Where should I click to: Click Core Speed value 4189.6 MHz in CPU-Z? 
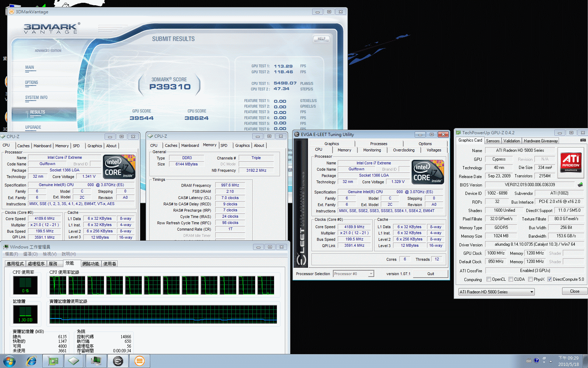(x=44, y=218)
